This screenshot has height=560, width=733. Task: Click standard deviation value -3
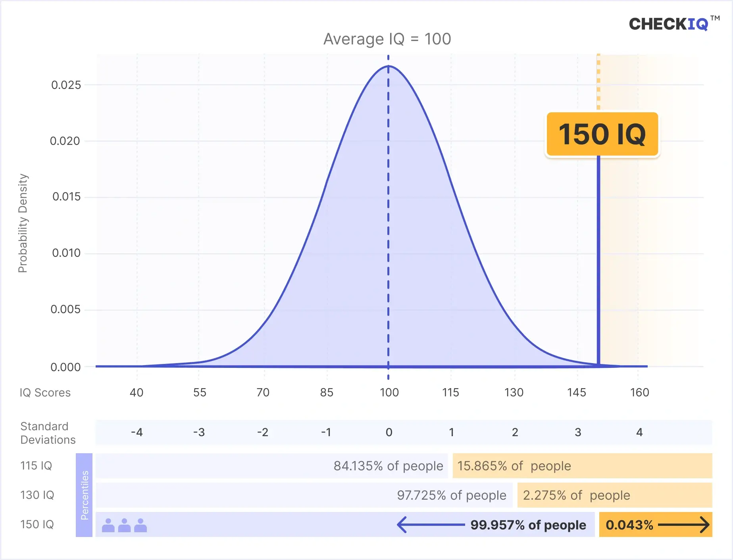(199, 432)
